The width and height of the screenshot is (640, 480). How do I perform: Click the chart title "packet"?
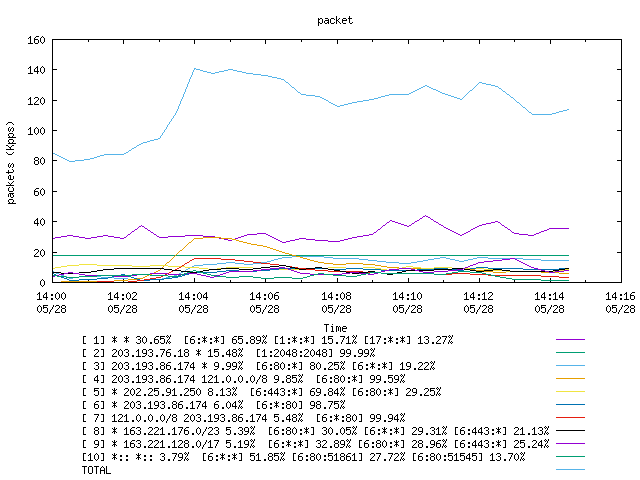[x=335, y=20]
